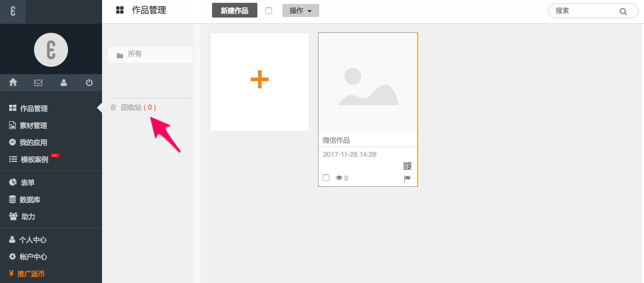Expand the 操作 dropdown menu

300,11
